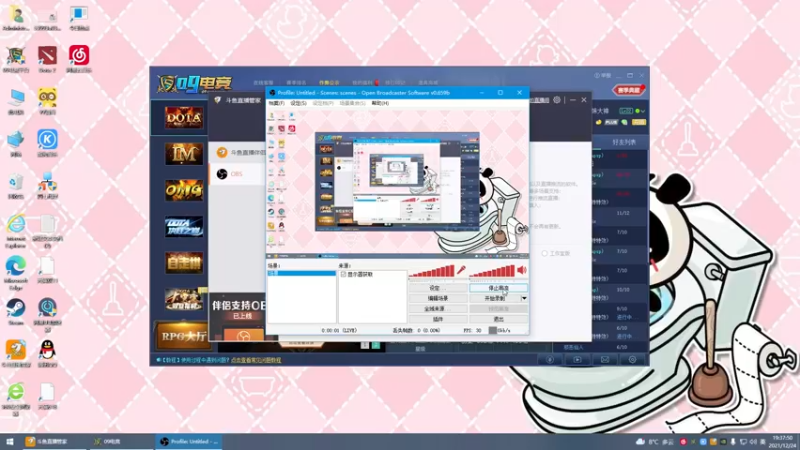Open settings gear in 斗鱼直播管家 title bar
The image size is (800, 450).
coord(557,100)
